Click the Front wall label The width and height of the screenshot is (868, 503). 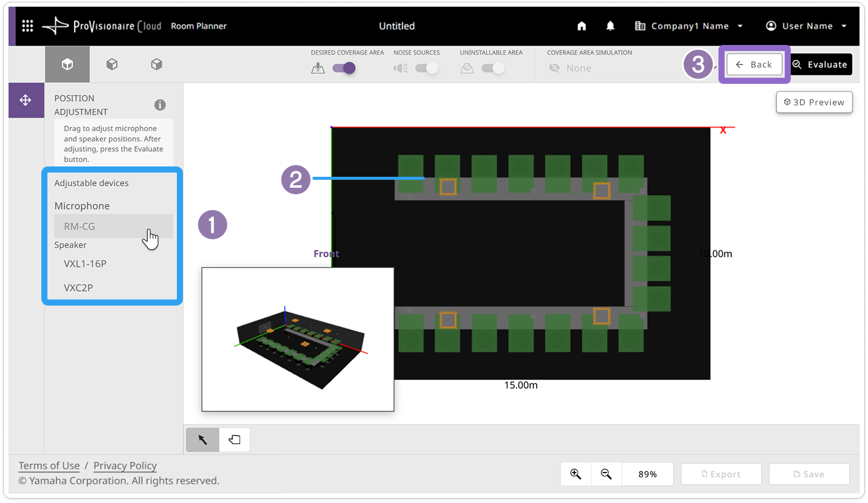pyautogui.click(x=326, y=254)
